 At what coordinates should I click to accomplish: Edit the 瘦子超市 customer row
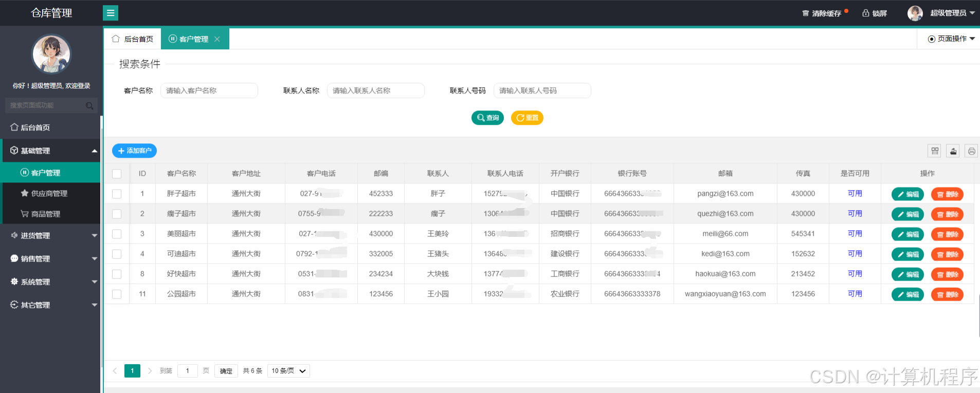[908, 214]
